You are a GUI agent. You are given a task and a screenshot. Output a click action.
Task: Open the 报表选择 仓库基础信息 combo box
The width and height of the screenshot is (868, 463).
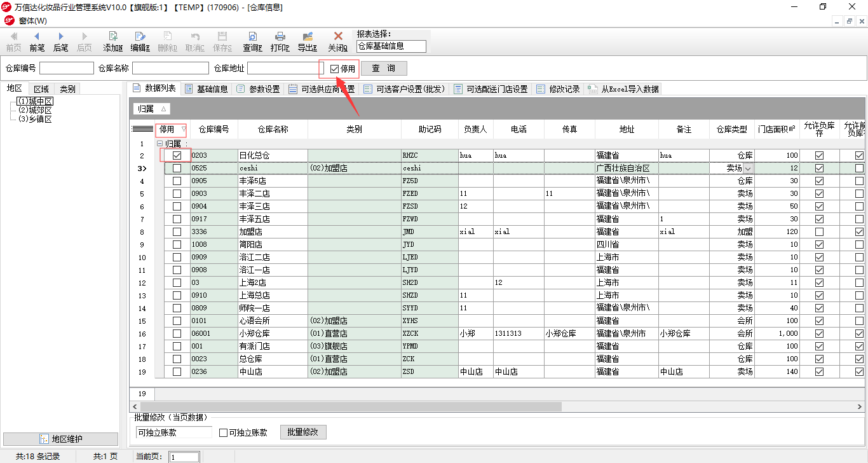point(391,46)
